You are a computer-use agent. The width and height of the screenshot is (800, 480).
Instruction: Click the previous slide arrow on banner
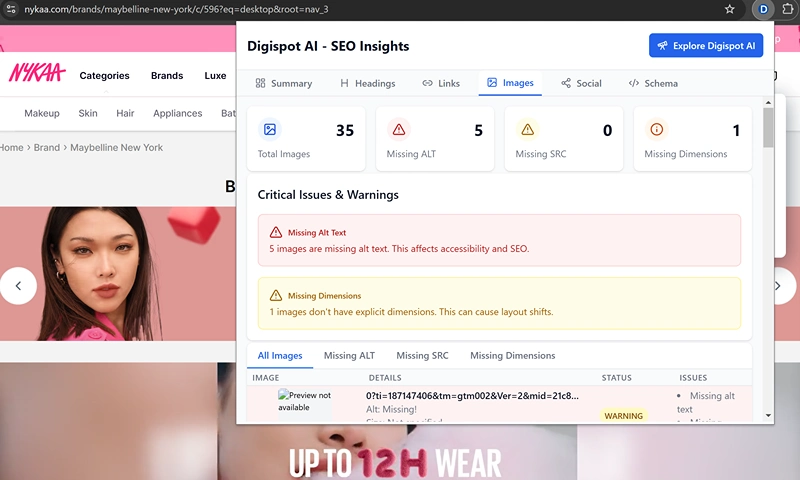(18, 286)
